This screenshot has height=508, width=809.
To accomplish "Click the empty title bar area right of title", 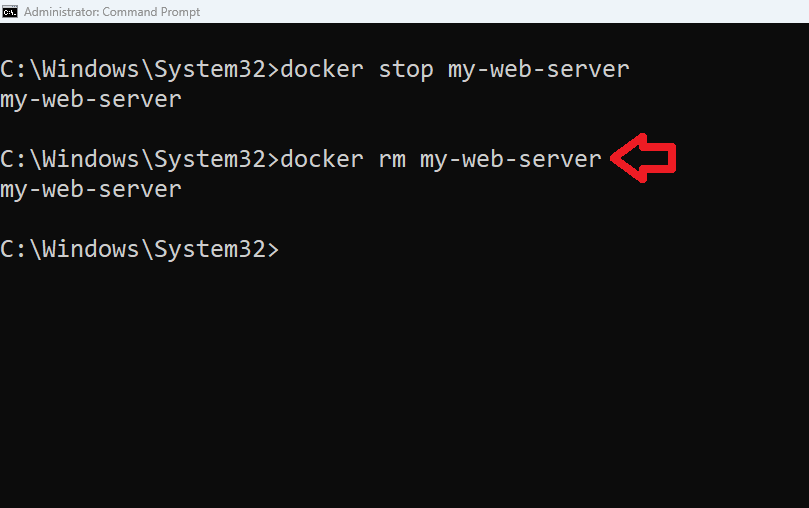I will [x=505, y=11].
